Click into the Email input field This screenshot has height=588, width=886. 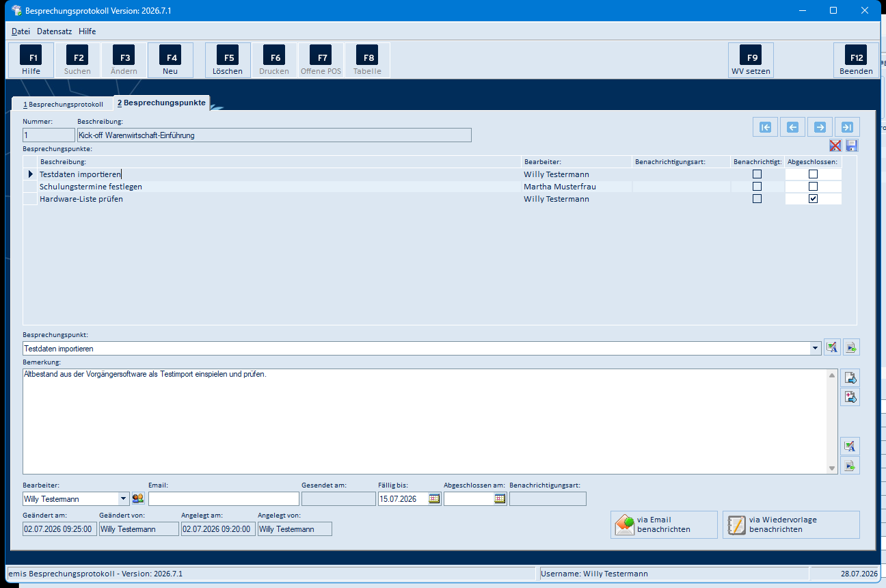[224, 499]
